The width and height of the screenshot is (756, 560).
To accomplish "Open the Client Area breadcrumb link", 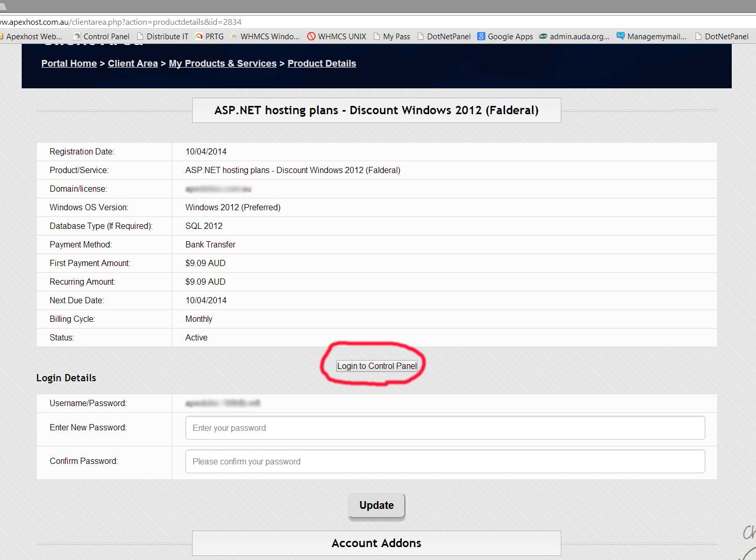I will pos(133,64).
